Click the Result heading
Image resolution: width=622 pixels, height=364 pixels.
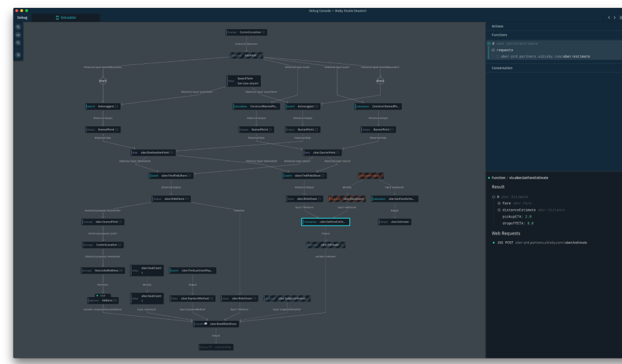(x=498, y=187)
